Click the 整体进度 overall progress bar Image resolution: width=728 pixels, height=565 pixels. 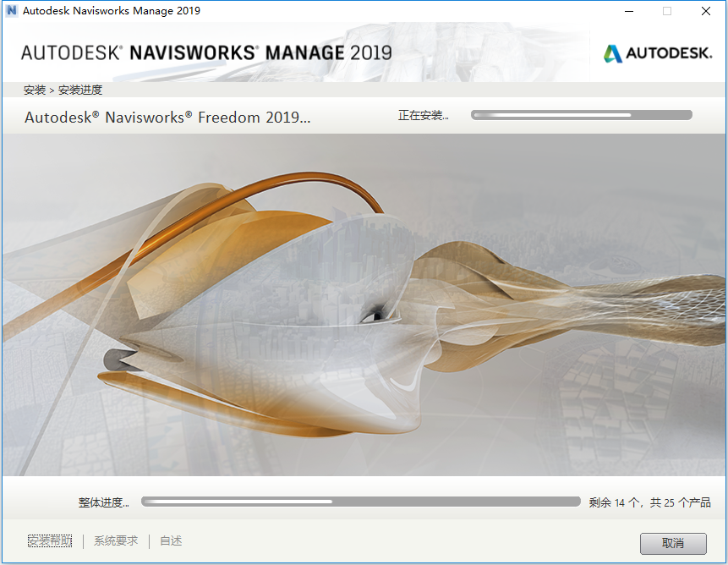(361, 502)
